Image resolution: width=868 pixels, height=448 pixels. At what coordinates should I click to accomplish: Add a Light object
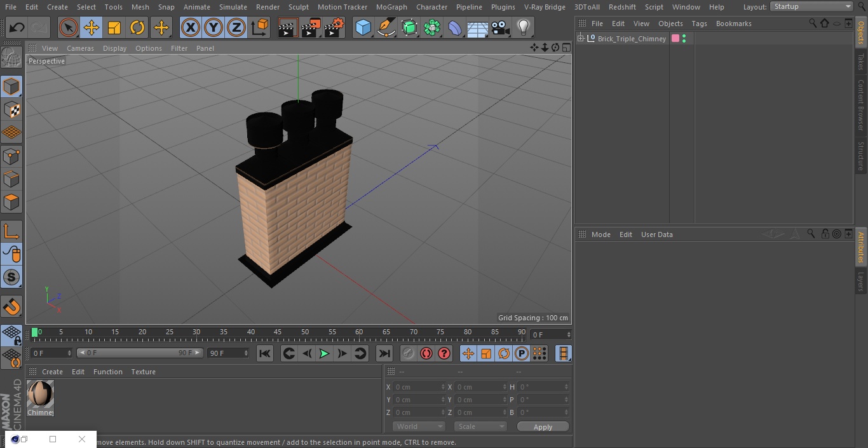524,28
